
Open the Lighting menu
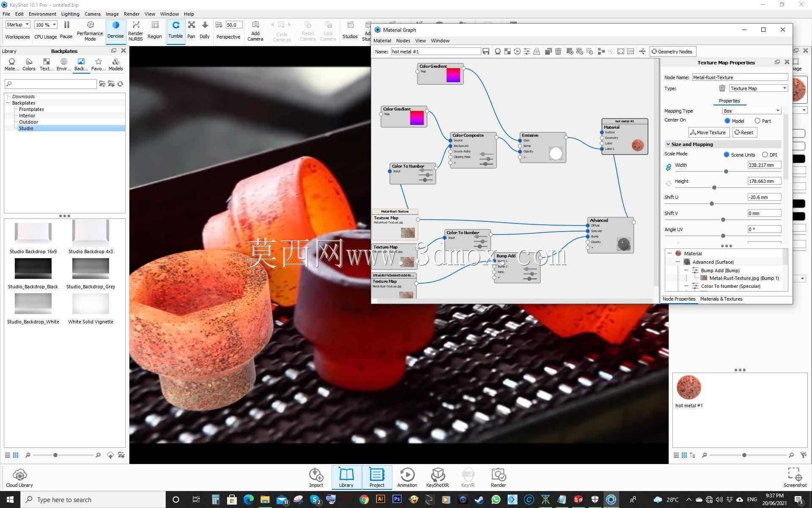pyautogui.click(x=70, y=14)
